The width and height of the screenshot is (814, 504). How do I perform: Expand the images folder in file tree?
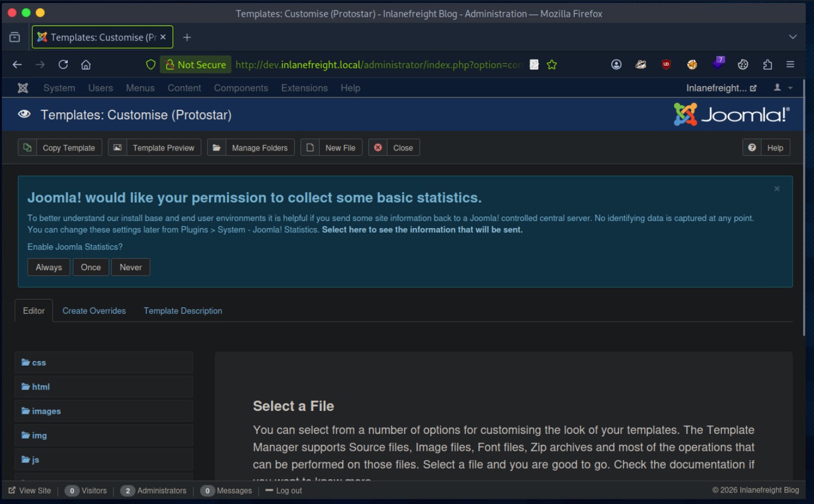coord(41,411)
